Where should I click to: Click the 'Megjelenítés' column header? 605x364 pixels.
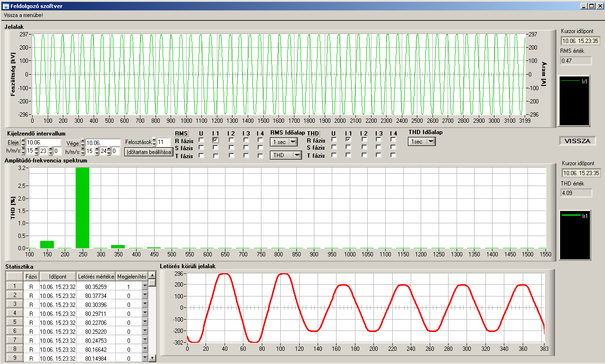[x=132, y=277]
